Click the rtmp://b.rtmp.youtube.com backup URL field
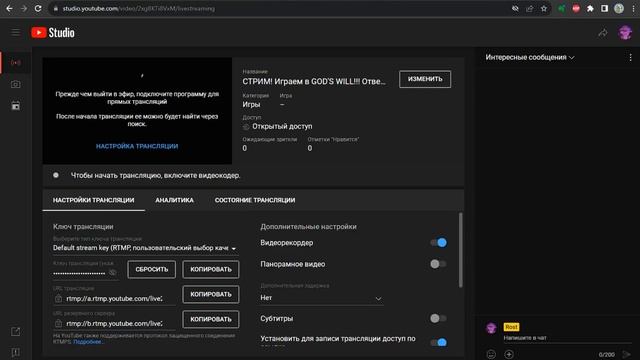Image resolution: width=640 pixels, height=360 pixels. [114, 324]
